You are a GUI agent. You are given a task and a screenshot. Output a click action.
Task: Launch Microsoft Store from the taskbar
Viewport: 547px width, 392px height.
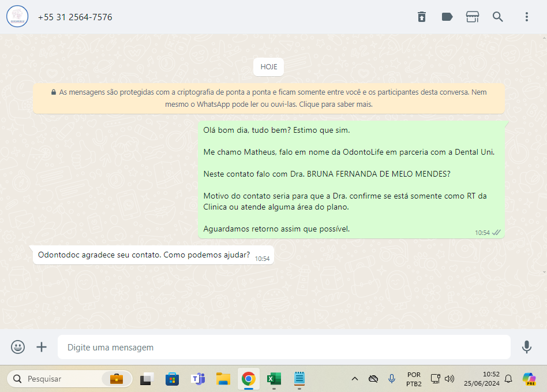pos(172,379)
